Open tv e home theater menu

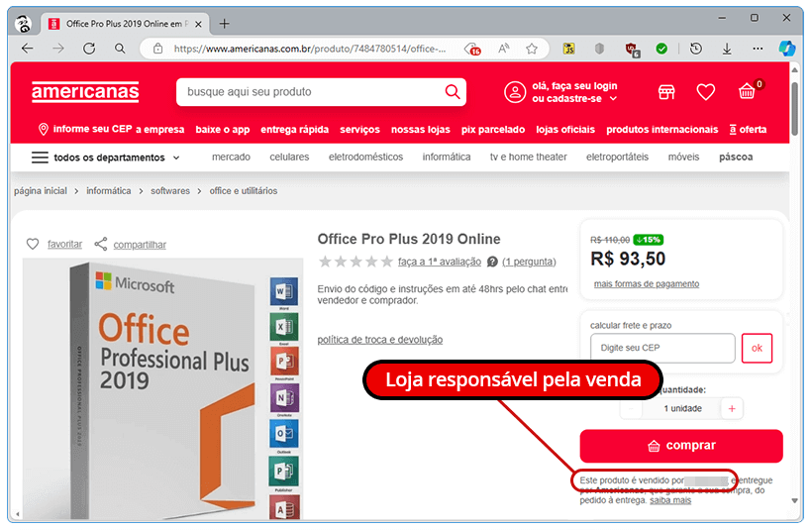tap(528, 157)
